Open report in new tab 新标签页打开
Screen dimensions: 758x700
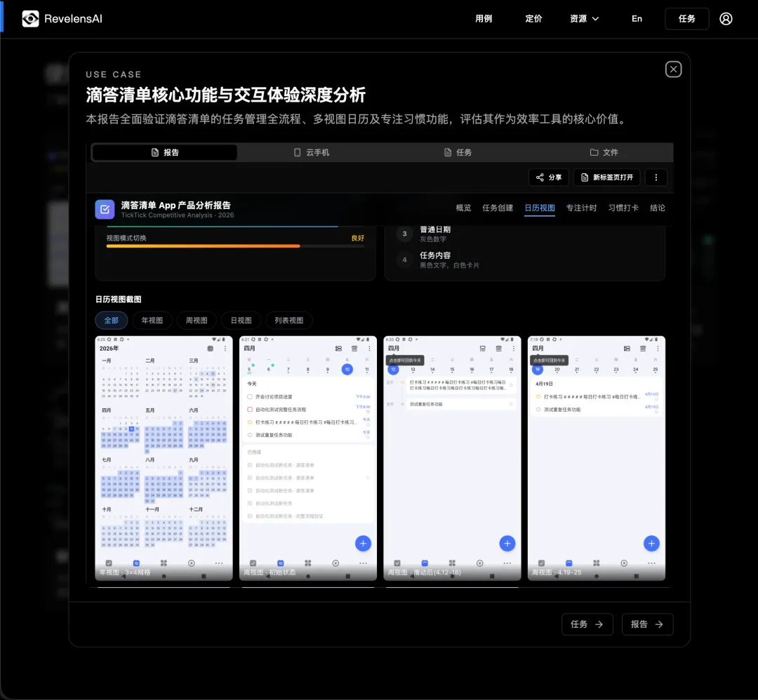point(606,177)
